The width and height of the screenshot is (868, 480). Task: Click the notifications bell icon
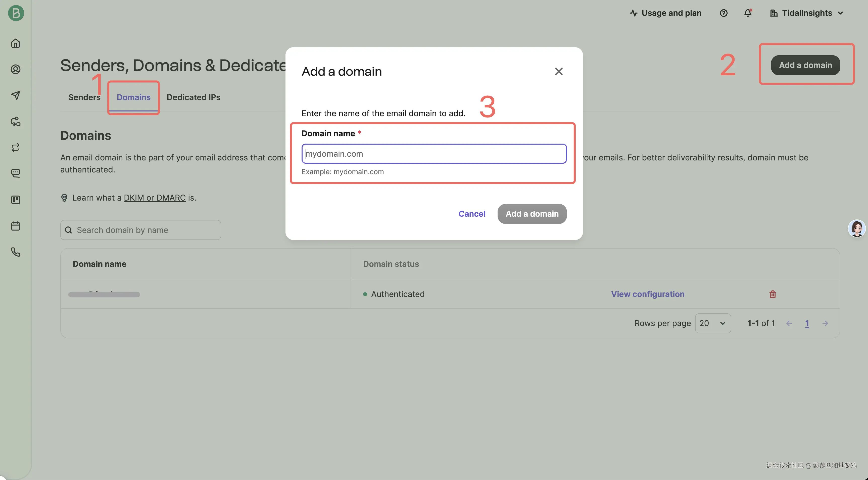(x=748, y=13)
